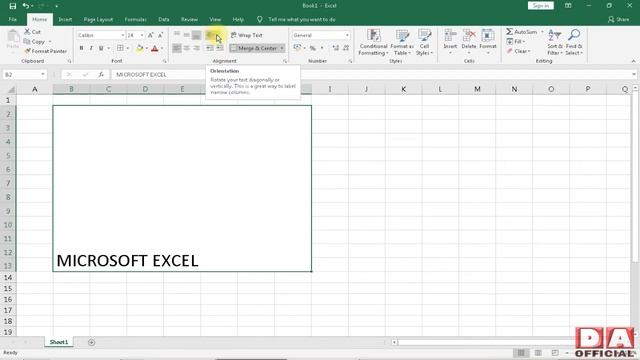The width and height of the screenshot is (640, 360).
Task: Click the Sign in button
Action: click(541, 6)
